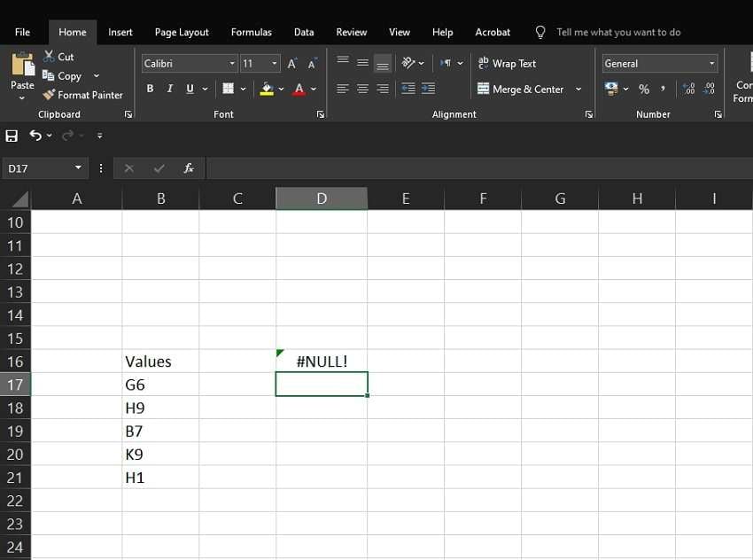Increase the cell indent
Image resolution: width=753 pixels, height=560 pixels.
[x=429, y=89]
